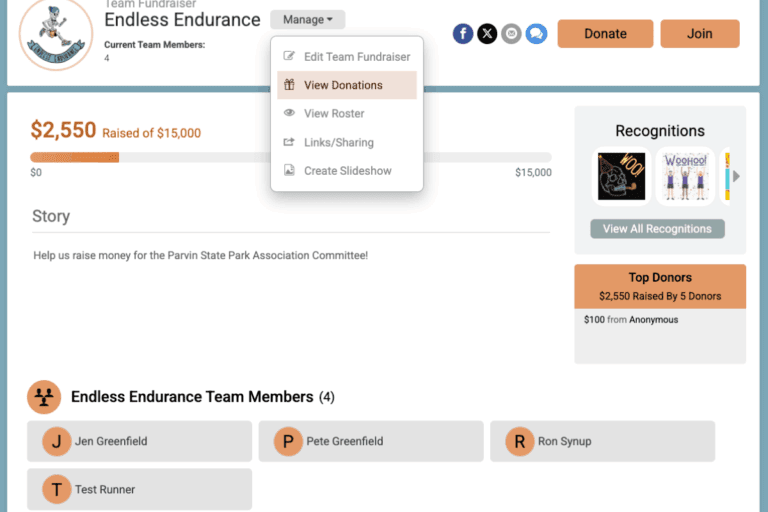The height and width of the screenshot is (512, 768).
Task: Click the Top Donors header
Action: (660, 287)
